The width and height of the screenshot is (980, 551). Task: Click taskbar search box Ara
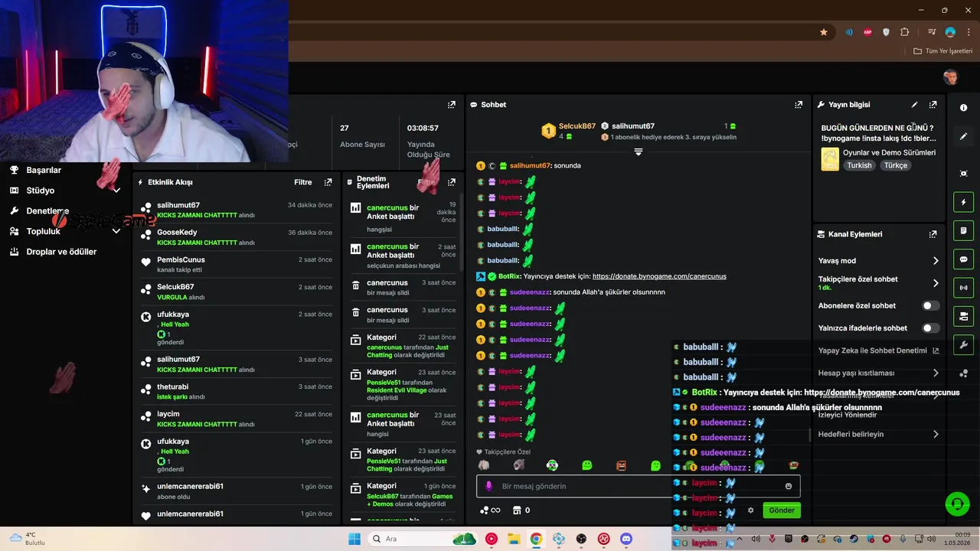pyautogui.click(x=423, y=539)
